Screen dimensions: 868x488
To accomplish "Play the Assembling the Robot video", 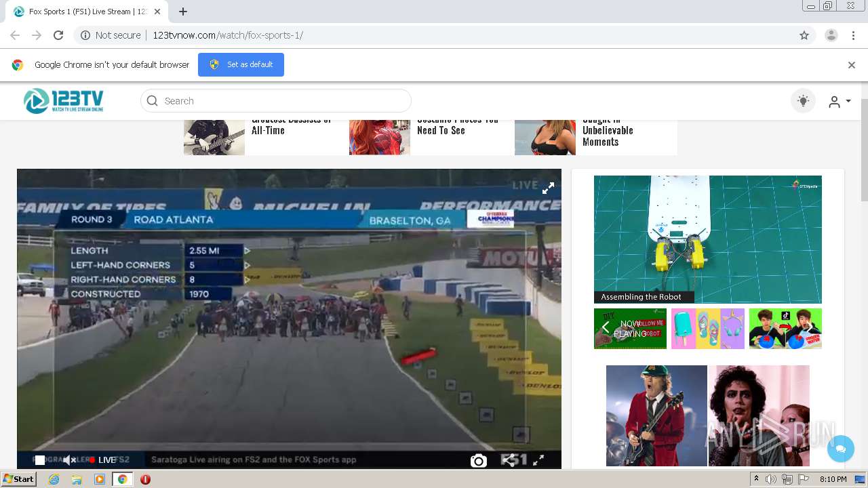I will point(707,239).
